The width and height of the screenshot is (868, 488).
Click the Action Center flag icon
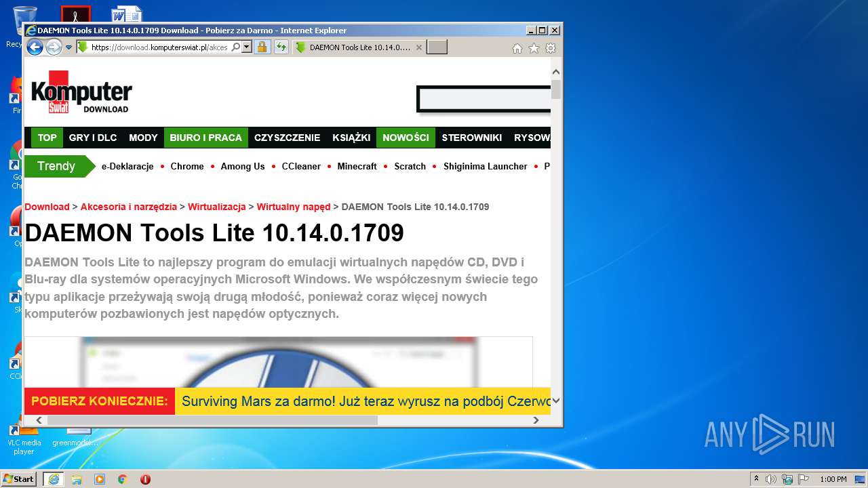point(804,479)
